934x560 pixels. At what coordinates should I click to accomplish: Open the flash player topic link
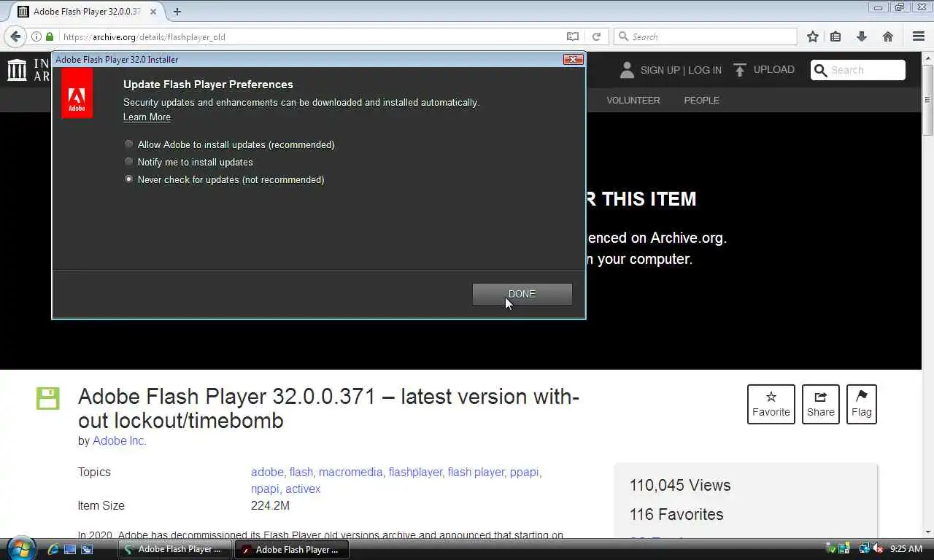[475, 472]
